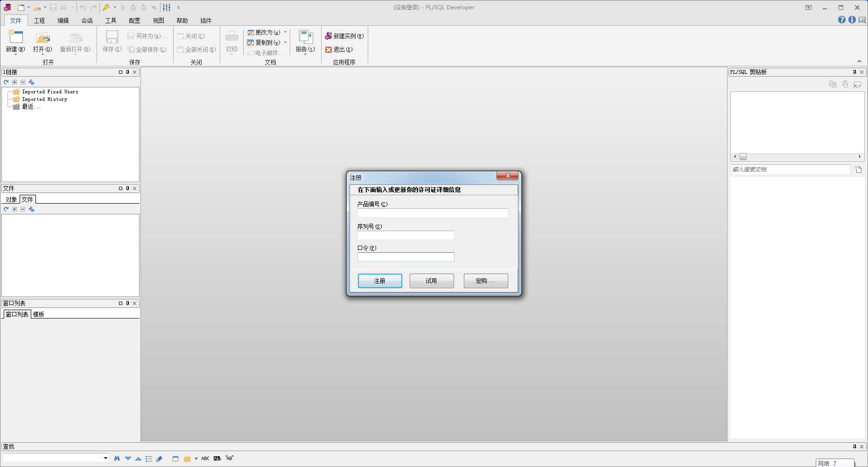The width and height of the screenshot is (868, 467).
Task: Pin the 链接 panel with pushpin
Action: [x=127, y=72]
